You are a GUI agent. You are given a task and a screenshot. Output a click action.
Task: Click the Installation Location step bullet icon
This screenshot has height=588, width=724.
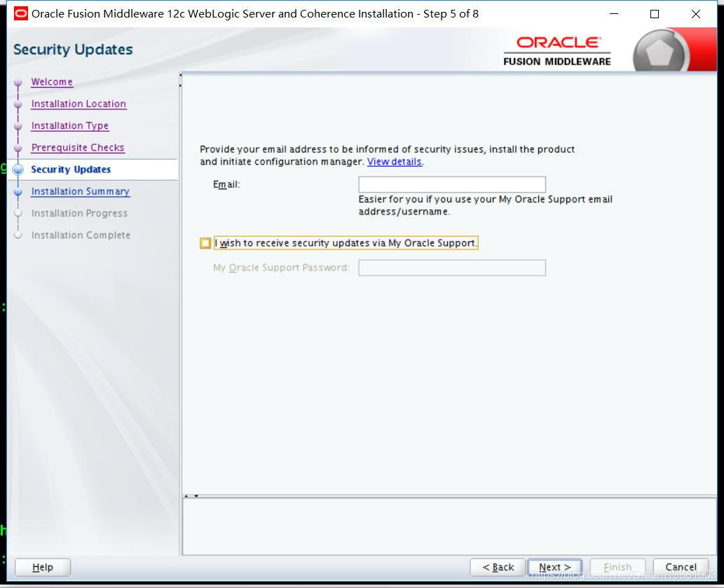click(x=18, y=104)
